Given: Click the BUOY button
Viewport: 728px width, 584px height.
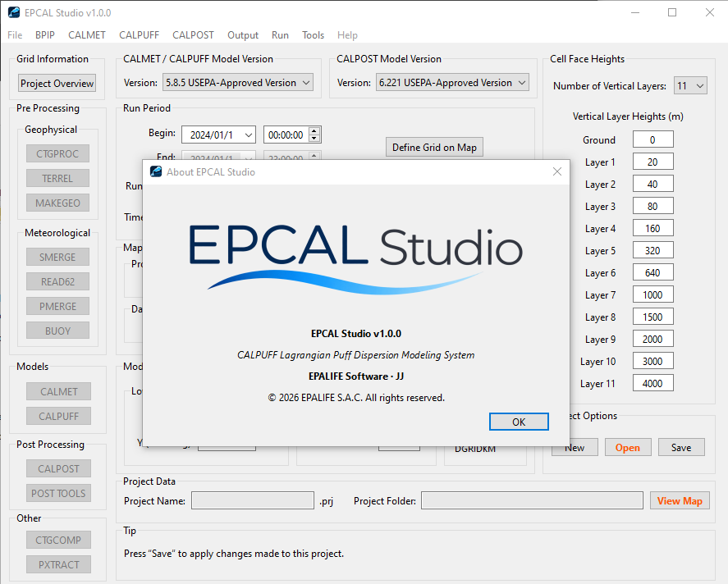Looking at the screenshot, I should (57, 331).
